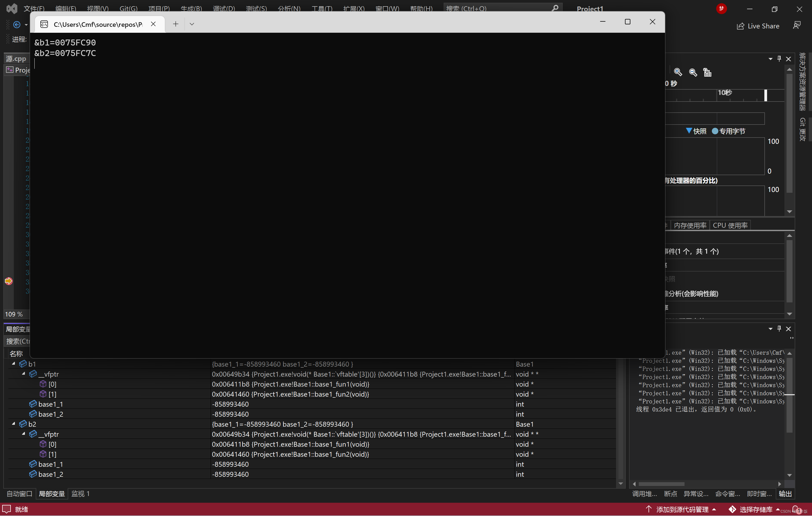The height and width of the screenshot is (516, 812).
Task: Expand the b2 local variable tree
Action: [14, 424]
